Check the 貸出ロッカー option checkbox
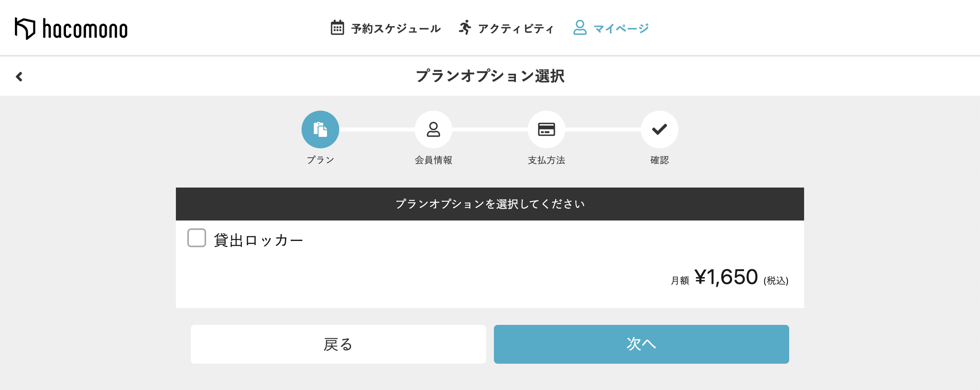This screenshot has width=980, height=390. tap(197, 238)
